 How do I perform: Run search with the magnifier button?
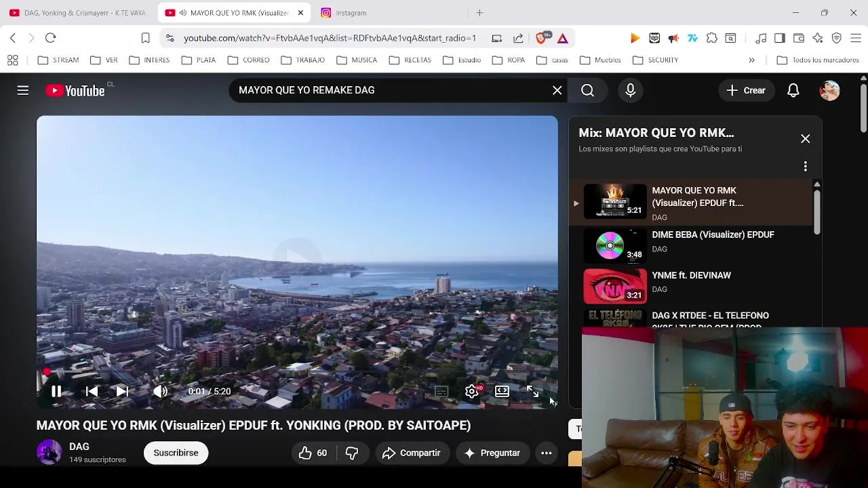[587, 90]
